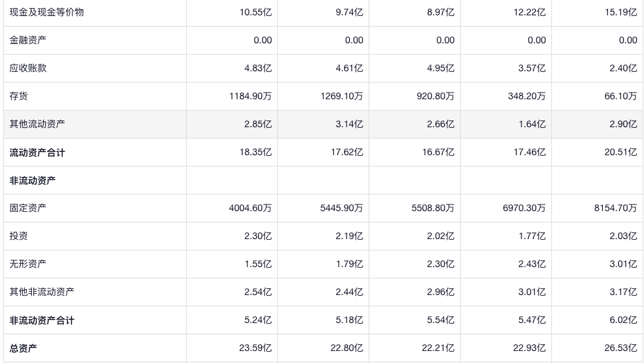Click the 总资产 row label
Screen dimensions: 644x363
click(x=23, y=348)
